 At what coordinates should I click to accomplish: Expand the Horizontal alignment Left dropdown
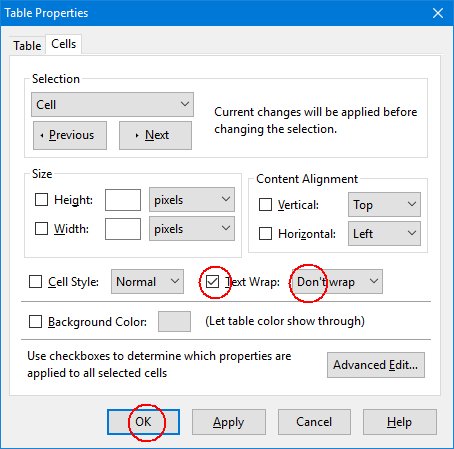click(384, 234)
